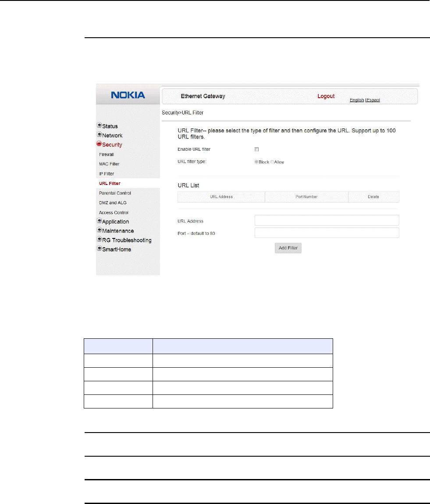This screenshot has width=430, height=504.
Task: Open Access Control settings
Action: (114, 213)
